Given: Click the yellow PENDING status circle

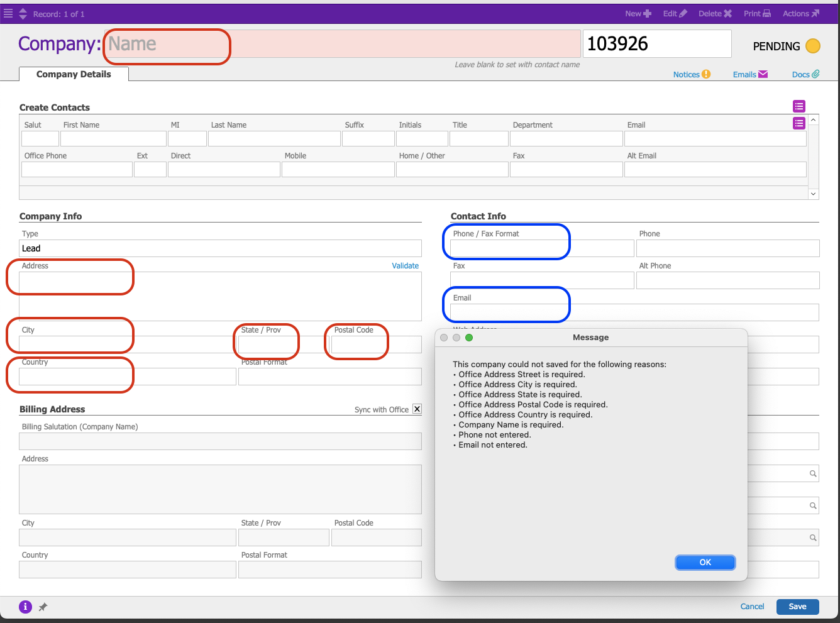Looking at the screenshot, I should (813, 46).
